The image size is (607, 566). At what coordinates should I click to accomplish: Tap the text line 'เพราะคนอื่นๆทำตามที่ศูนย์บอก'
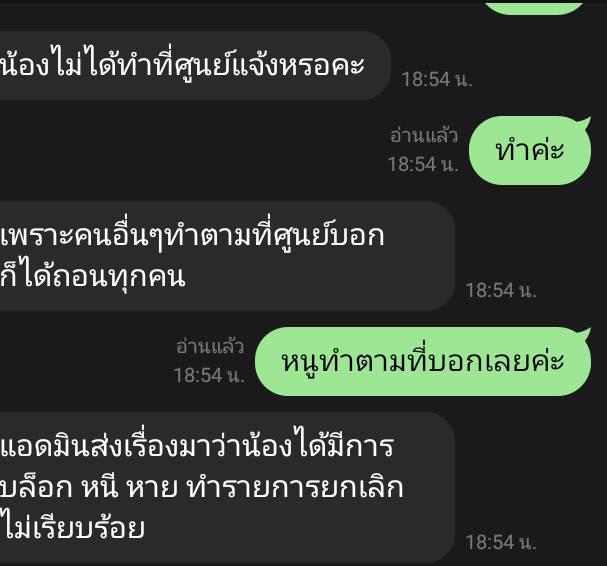192,235
